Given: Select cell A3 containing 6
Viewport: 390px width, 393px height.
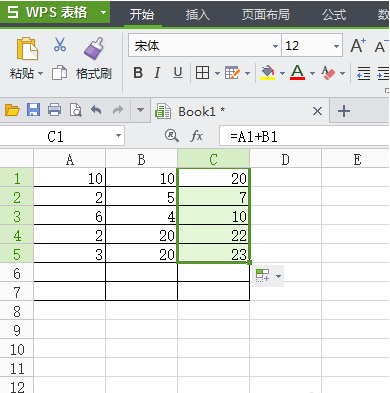Looking at the screenshot, I should [x=70, y=216].
